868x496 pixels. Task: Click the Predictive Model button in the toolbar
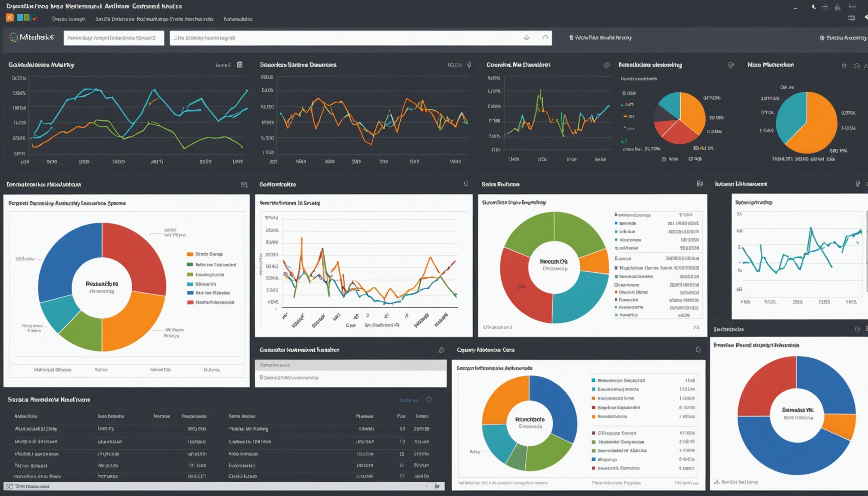pos(596,37)
